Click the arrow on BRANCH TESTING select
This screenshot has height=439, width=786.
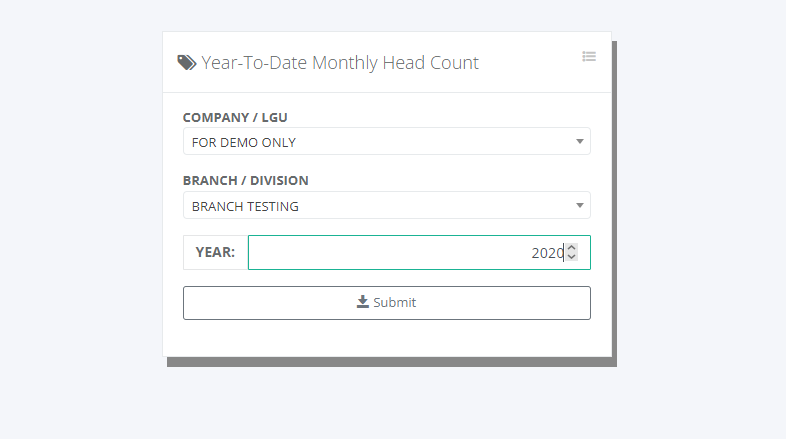(x=580, y=206)
